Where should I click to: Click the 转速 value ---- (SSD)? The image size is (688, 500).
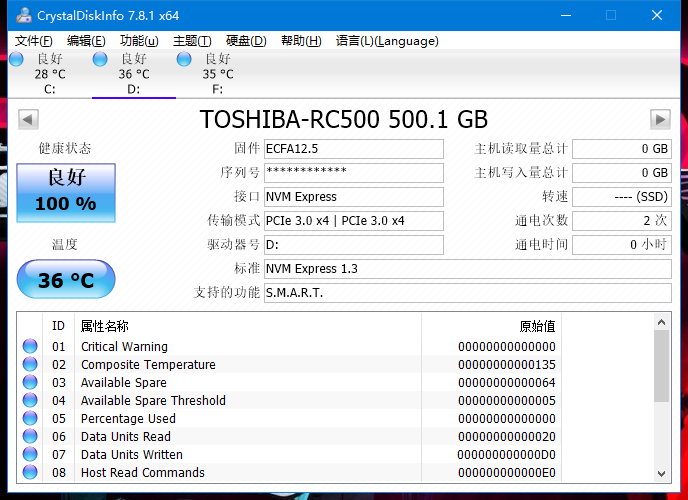pyautogui.click(x=622, y=196)
